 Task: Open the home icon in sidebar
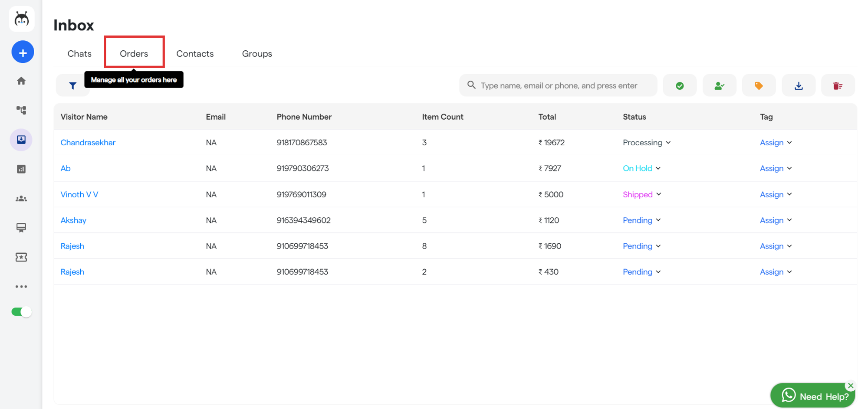click(21, 81)
